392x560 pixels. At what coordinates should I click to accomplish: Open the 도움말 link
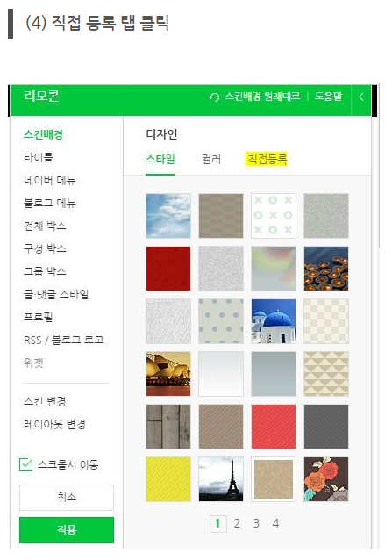pos(328,97)
